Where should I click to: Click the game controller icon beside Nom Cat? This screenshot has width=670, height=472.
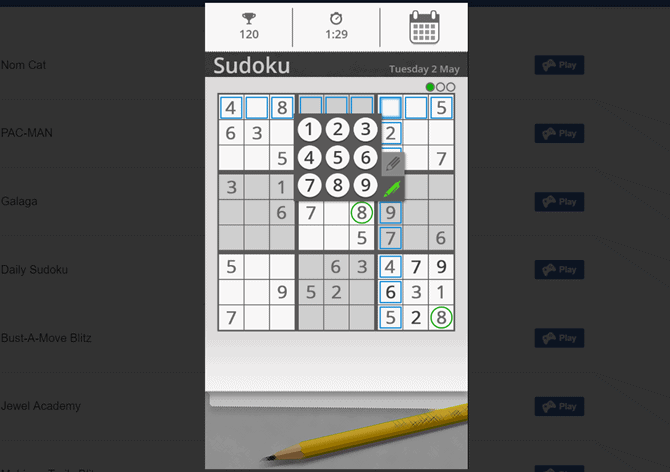pyautogui.click(x=549, y=66)
